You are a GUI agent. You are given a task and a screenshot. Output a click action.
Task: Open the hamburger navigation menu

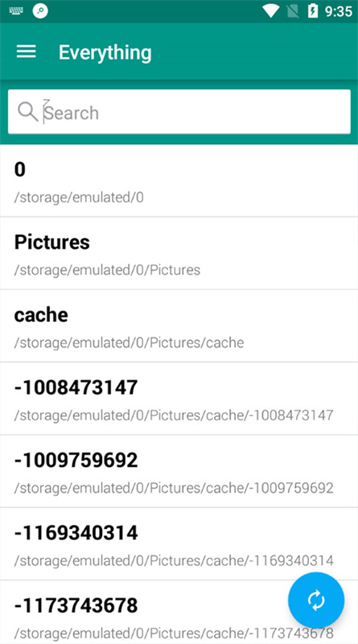coord(27,52)
